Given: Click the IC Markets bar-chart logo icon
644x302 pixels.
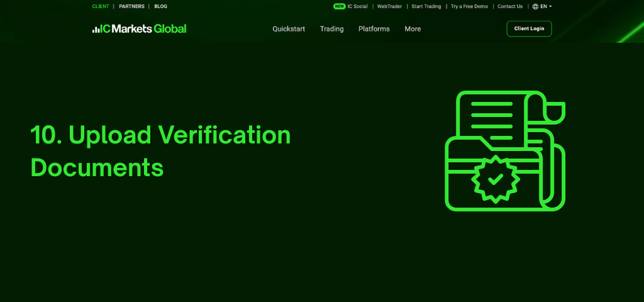Looking at the screenshot, I should pyautogui.click(x=96, y=29).
